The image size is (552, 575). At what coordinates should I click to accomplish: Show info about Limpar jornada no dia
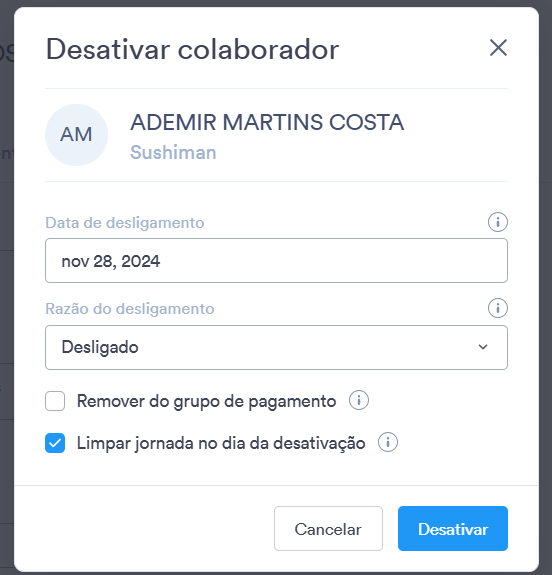[388, 442]
